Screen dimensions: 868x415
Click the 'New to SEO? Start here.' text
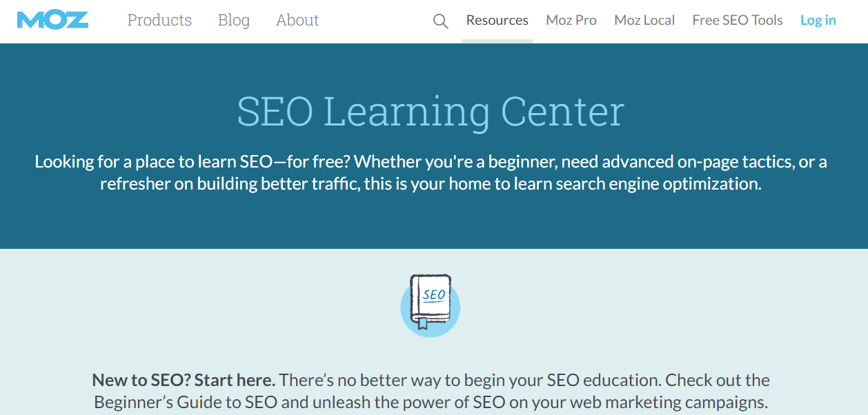184,380
